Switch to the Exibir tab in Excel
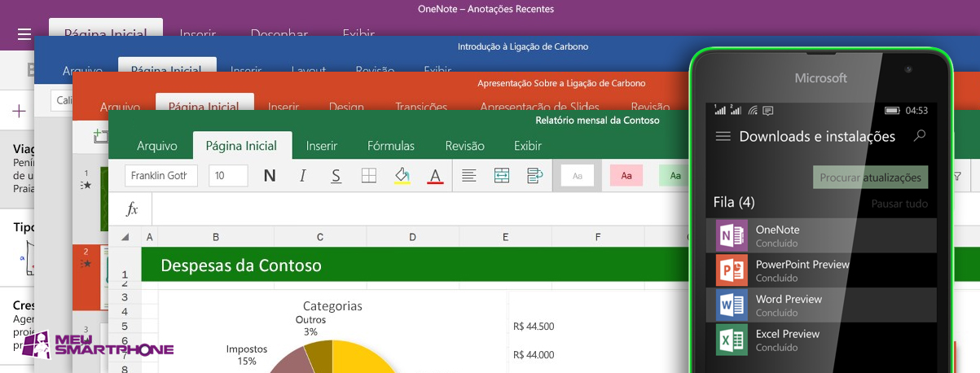This screenshot has height=373, width=980. pyautogui.click(x=528, y=146)
